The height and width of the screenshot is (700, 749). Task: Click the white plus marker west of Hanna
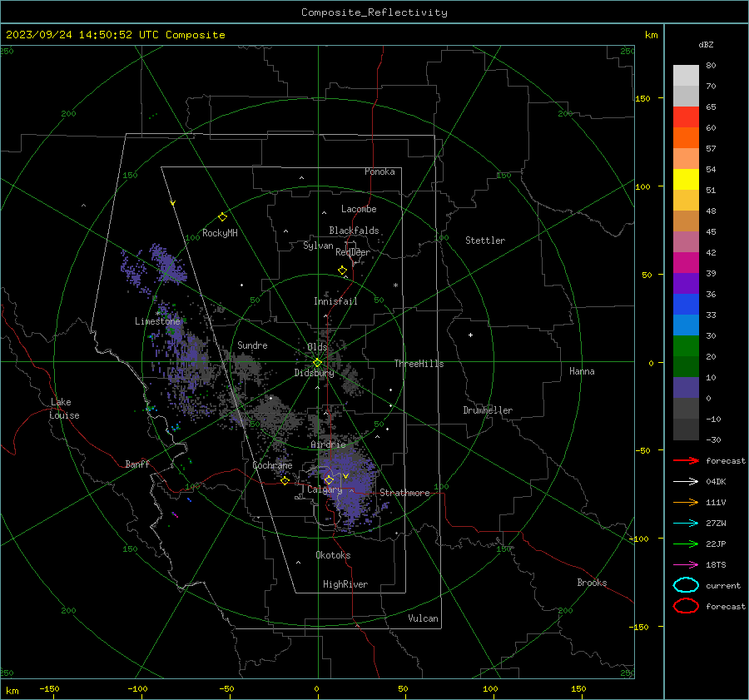coord(470,335)
